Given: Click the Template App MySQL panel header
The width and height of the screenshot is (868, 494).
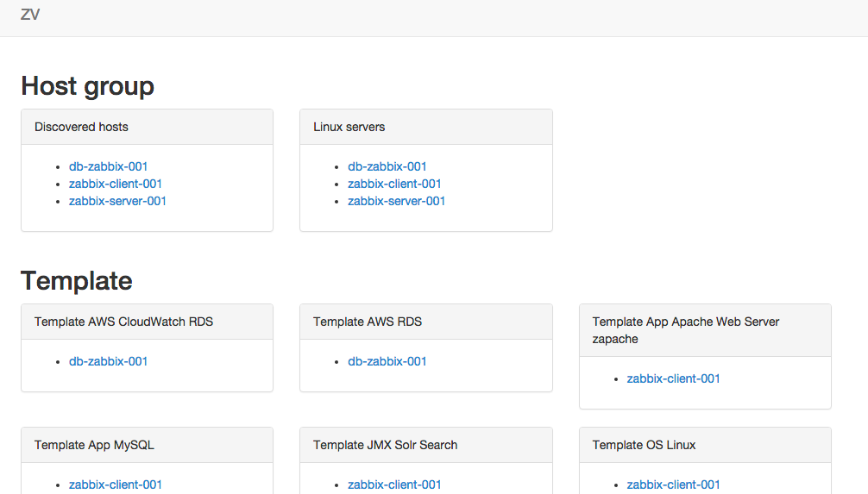Looking at the screenshot, I should click(x=147, y=446).
